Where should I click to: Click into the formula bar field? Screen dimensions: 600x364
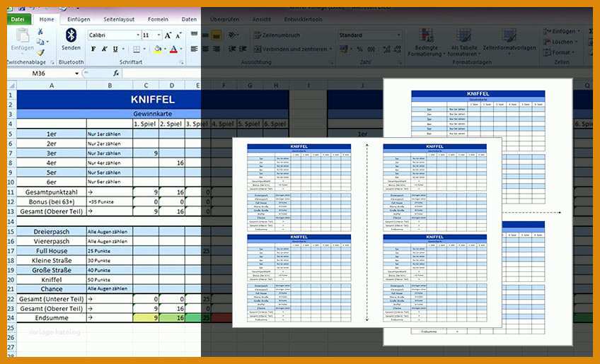pos(356,73)
